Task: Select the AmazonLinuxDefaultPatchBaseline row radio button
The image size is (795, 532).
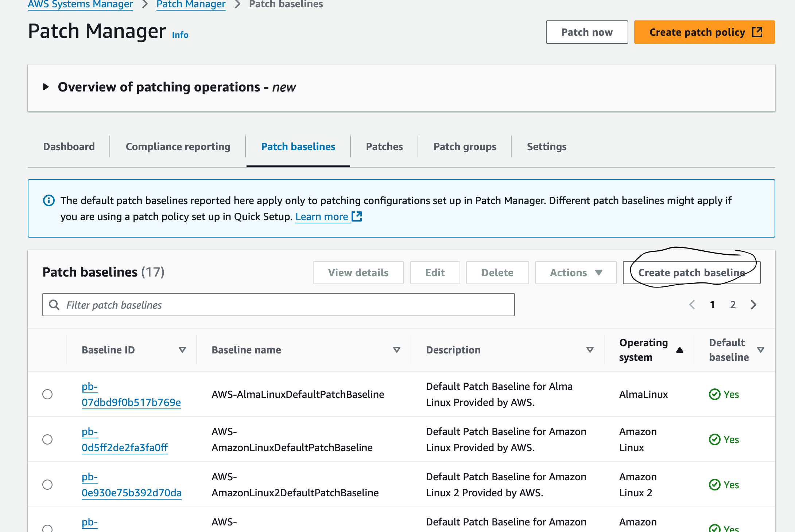Action: click(x=47, y=439)
